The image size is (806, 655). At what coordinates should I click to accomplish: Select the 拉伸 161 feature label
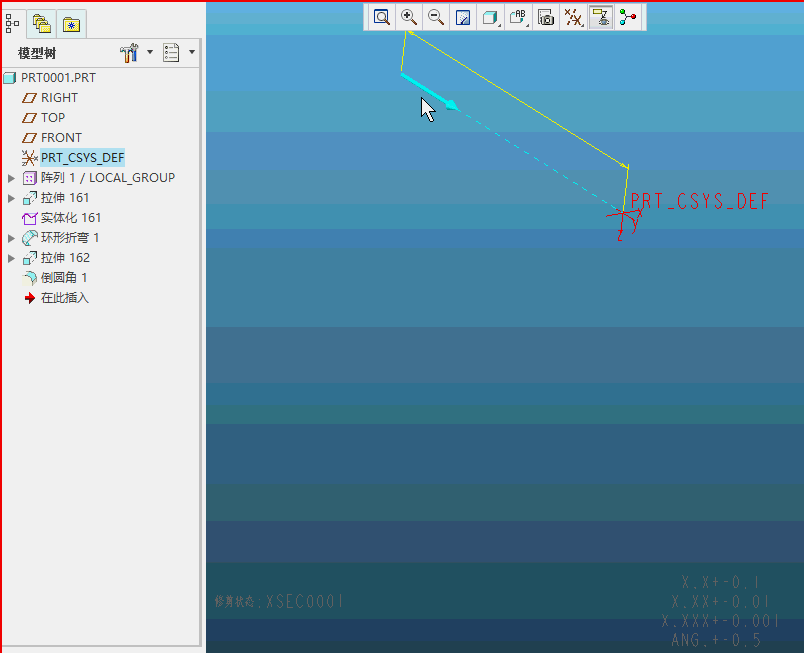coord(65,198)
